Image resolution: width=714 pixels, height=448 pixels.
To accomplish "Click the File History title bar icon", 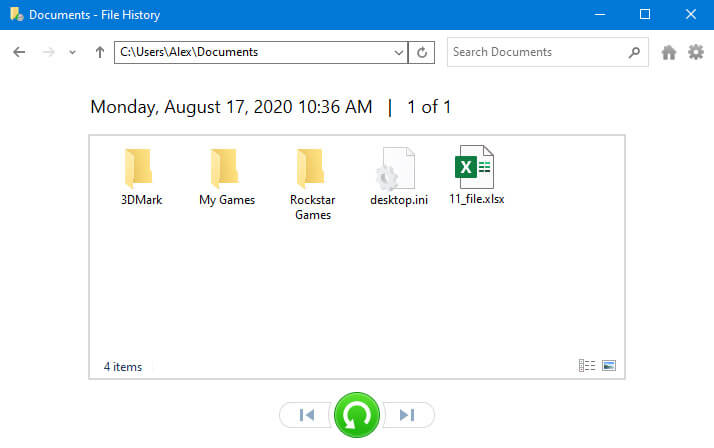I will (16, 15).
